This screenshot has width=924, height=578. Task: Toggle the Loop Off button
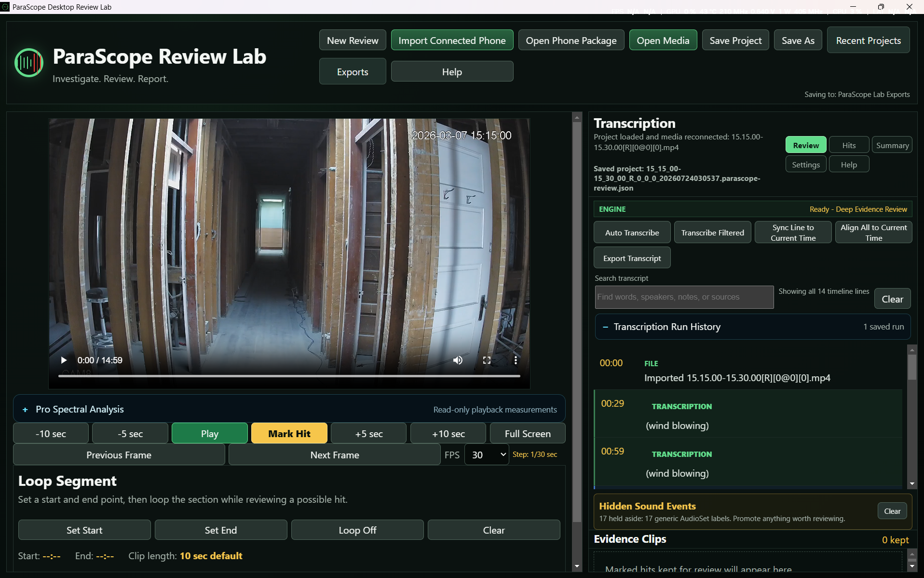point(357,530)
